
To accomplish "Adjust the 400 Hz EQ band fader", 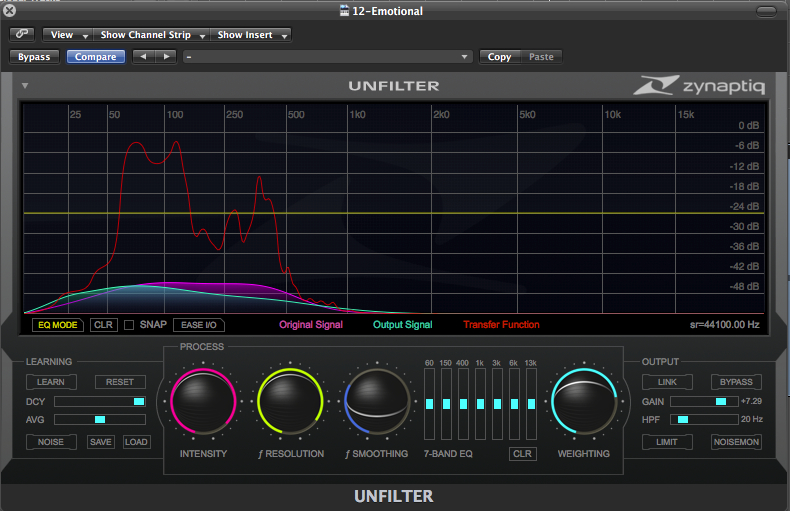I will click(x=464, y=404).
